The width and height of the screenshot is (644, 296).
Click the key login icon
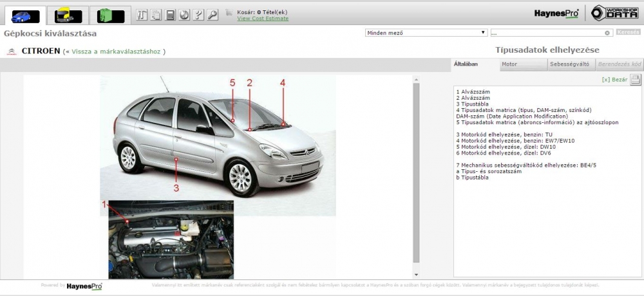tap(213, 15)
